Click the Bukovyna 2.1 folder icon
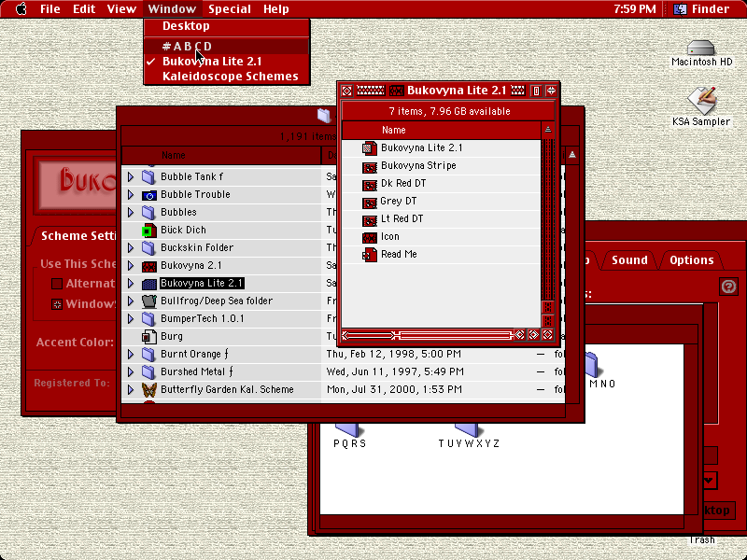The width and height of the screenshot is (747, 560). click(x=148, y=266)
